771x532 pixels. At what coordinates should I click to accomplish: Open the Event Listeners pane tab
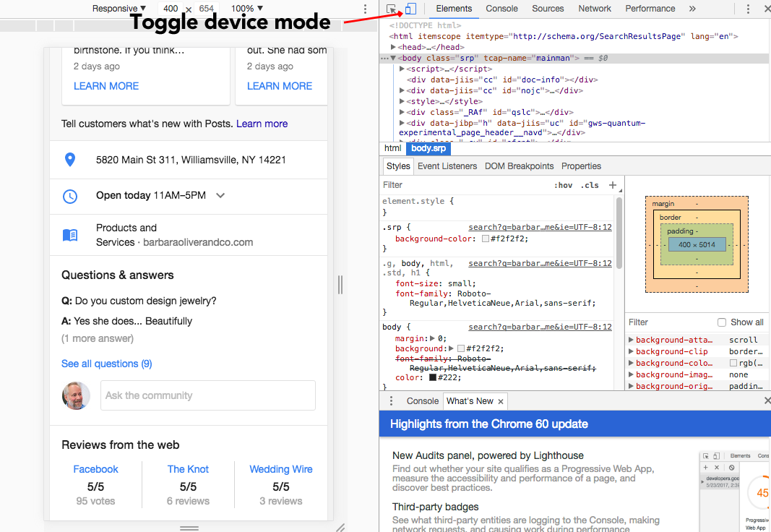pos(447,166)
